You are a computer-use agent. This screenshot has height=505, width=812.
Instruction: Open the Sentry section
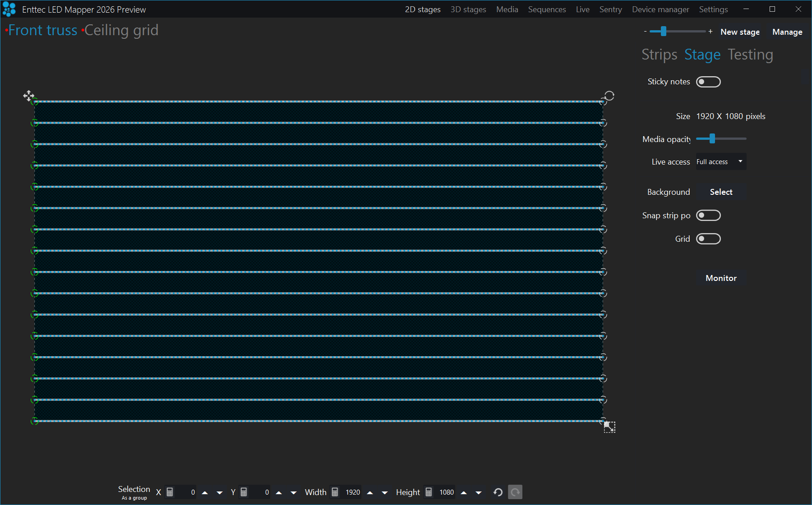pos(610,9)
